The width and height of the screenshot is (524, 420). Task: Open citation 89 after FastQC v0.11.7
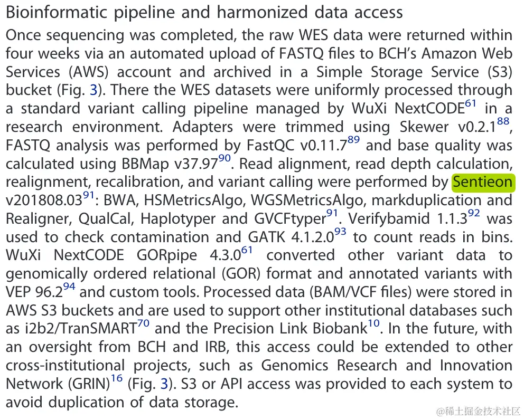(353, 139)
